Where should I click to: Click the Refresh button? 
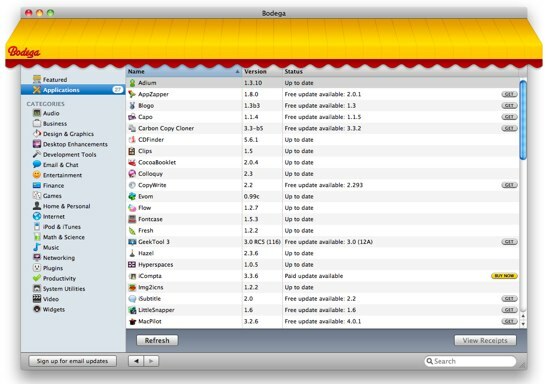(157, 341)
